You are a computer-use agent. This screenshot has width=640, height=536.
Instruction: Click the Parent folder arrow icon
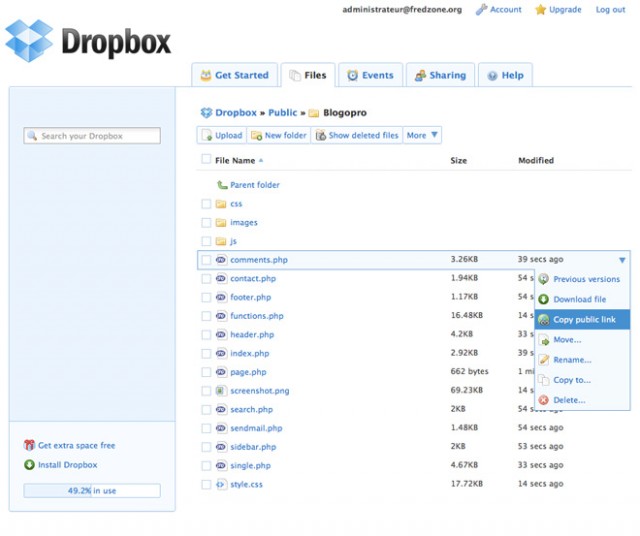coord(222,185)
